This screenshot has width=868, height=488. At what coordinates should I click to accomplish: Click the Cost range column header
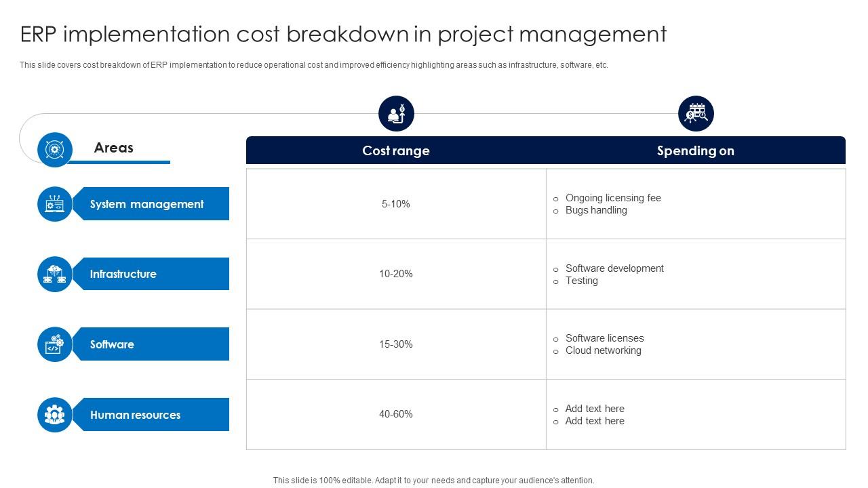396,150
